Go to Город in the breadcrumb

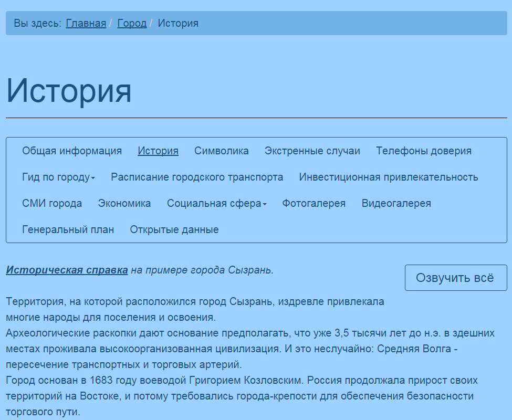click(132, 24)
